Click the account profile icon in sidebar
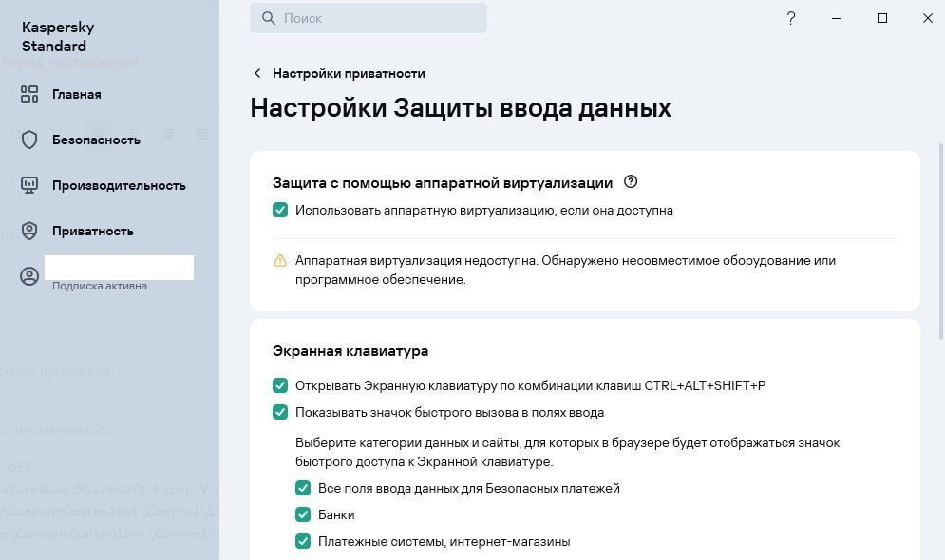The image size is (945, 560). click(28, 276)
